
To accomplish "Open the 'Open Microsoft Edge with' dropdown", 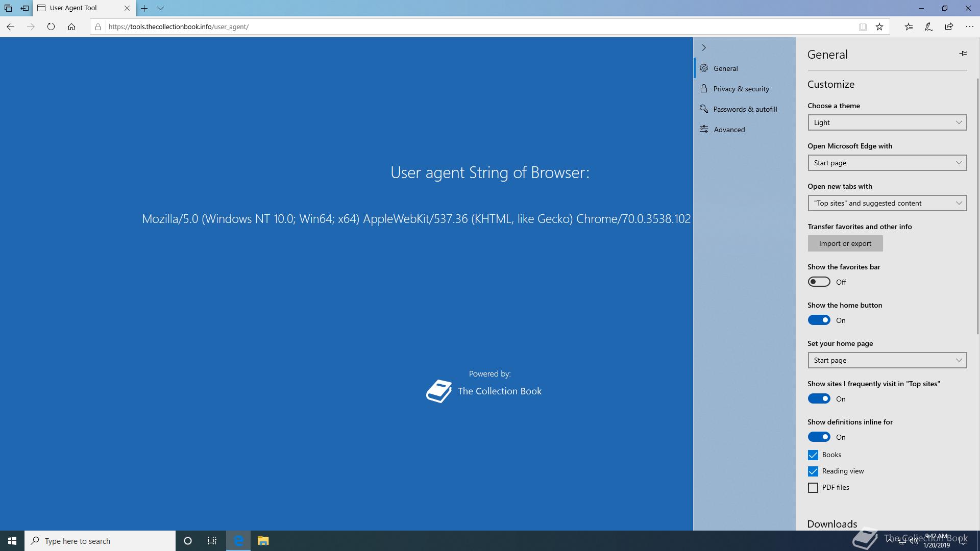I will point(887,163).
